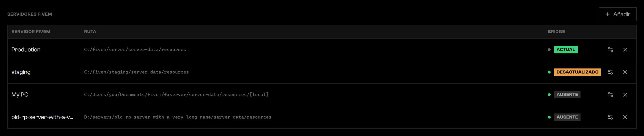Click AUSENTE badge on old-rp-server row
This screenshot has height=136, width=644.
click(567, 117)
